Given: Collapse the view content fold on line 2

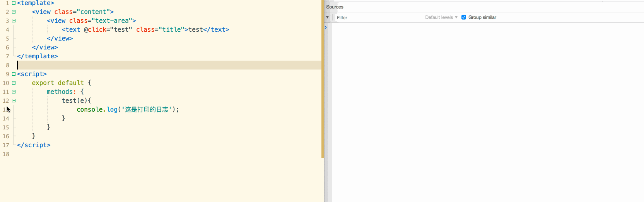Looking at the screenshot, I should 14,12.
